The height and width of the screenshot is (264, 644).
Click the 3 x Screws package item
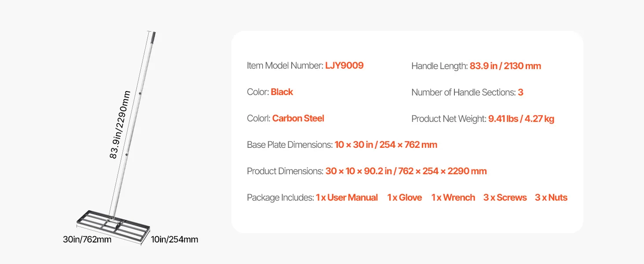click(x=505, y=198)
